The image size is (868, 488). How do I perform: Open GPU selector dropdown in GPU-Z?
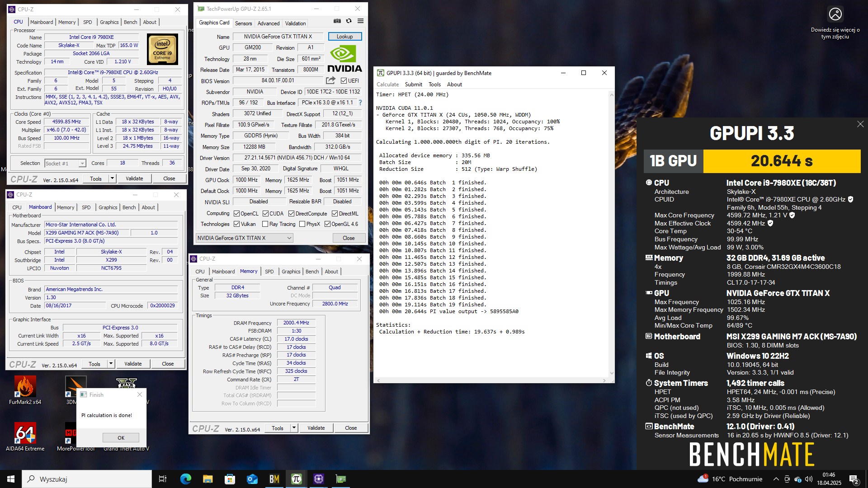pos(244,238)
